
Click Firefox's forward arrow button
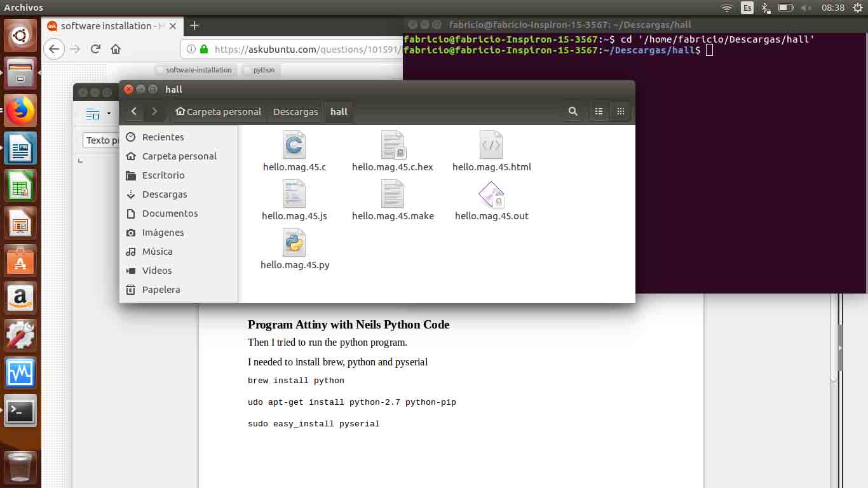(x=75, y=49)
